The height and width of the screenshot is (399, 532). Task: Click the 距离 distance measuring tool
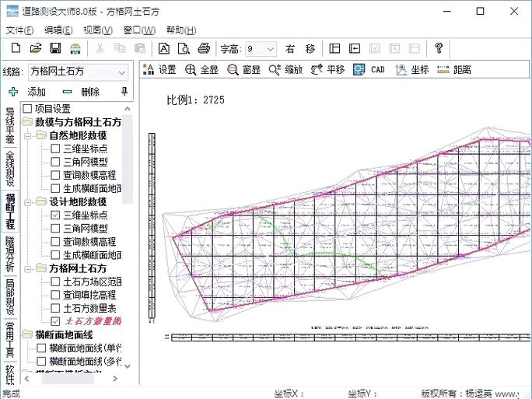454,70
